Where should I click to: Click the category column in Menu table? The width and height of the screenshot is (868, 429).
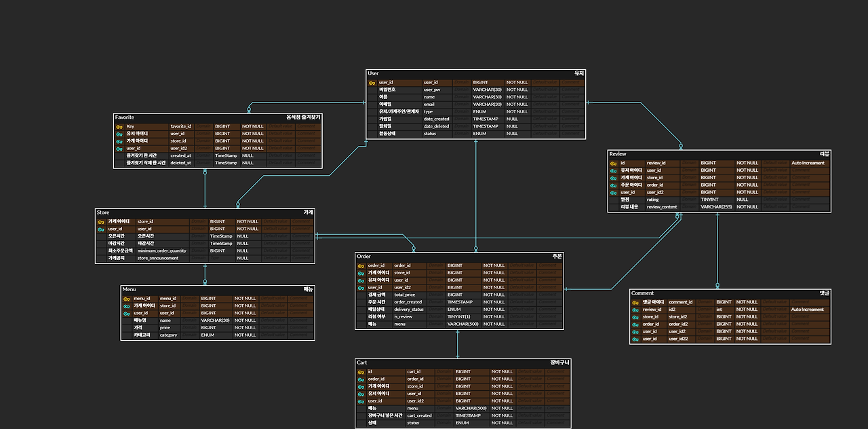(169, 335)
